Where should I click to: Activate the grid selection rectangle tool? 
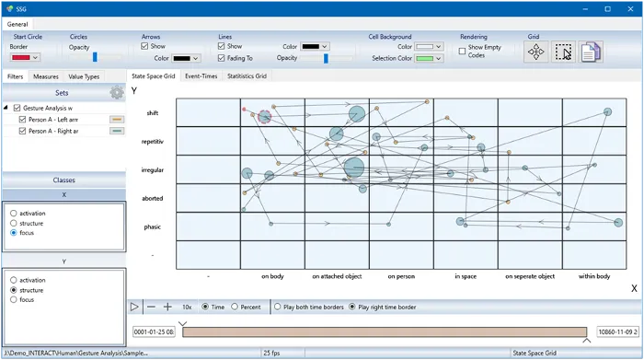click(563, 52)
